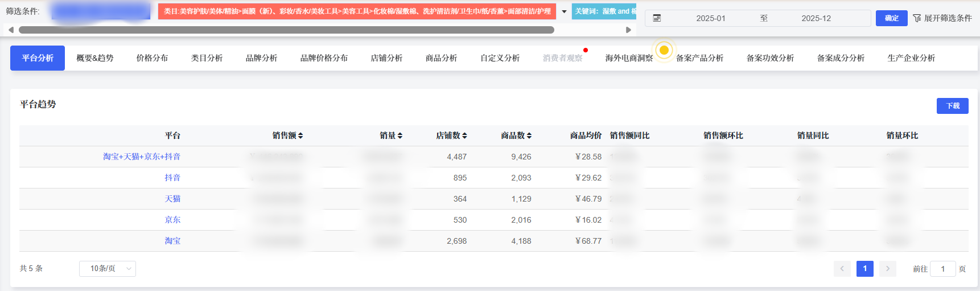Open the 抖音 platform link
The height and width of the screenshot is (291, 980).
[x=172, y=178]
